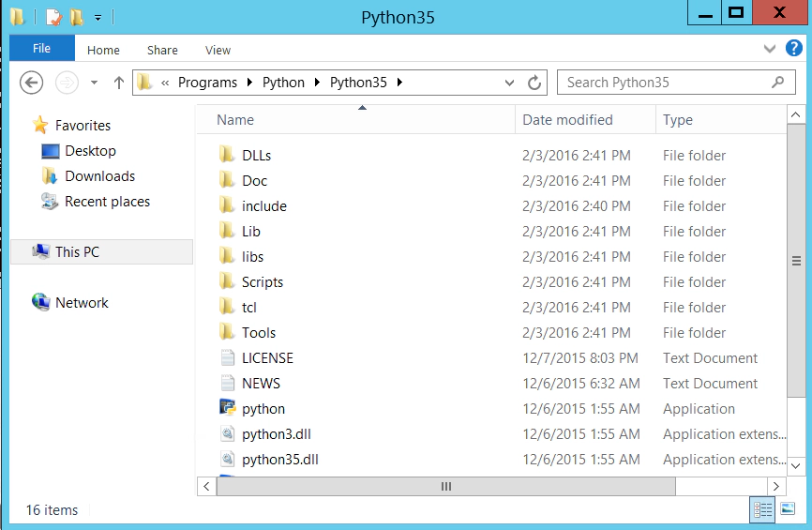Click the NEWS Text Document type cell

[x=710, y=384]
